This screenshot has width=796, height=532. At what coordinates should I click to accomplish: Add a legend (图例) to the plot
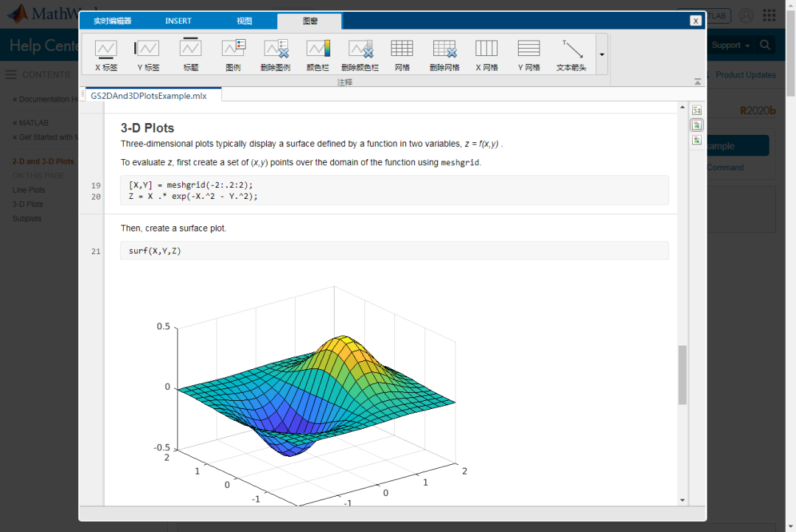[x=233, y=55]
